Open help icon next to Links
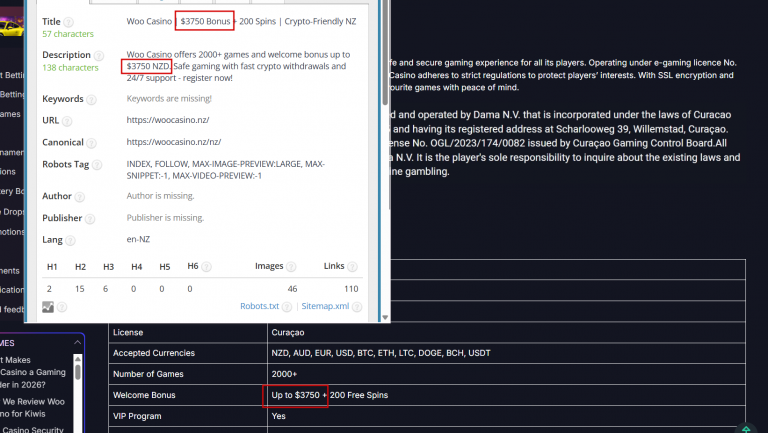768x433 pixels. point(352,266)
